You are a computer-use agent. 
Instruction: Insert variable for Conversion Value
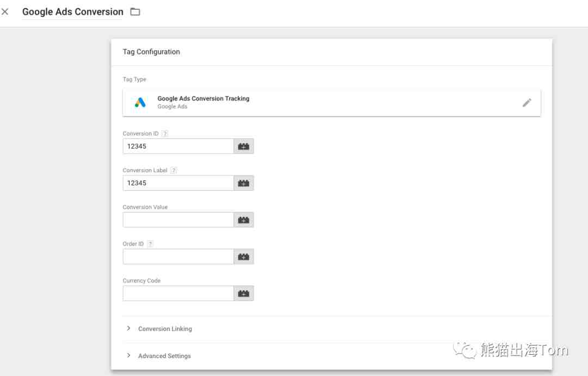[244, 220]
